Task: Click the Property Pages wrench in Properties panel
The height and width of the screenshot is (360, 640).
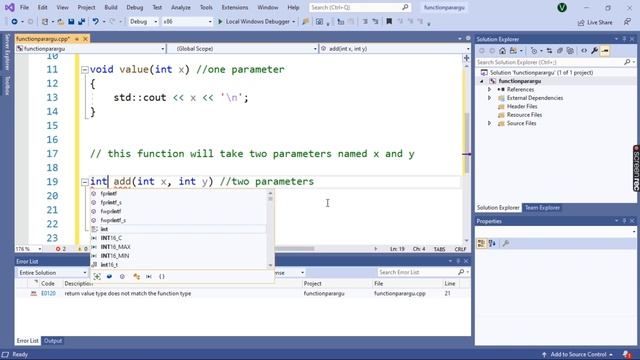Action: coord(506,243)
